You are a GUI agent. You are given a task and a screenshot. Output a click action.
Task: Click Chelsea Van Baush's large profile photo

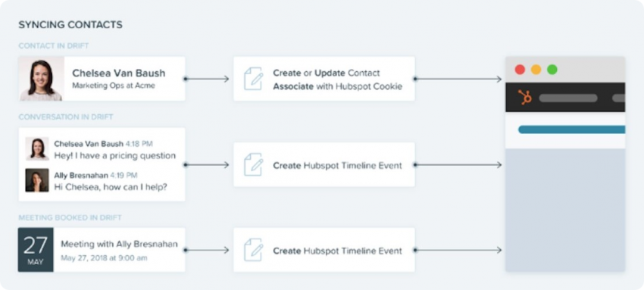tap(41, 79)
